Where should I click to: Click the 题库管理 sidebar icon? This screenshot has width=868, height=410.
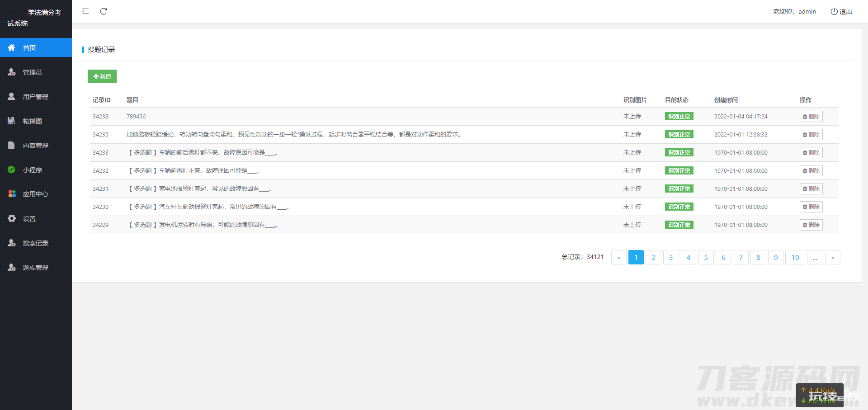click(11, 267)
